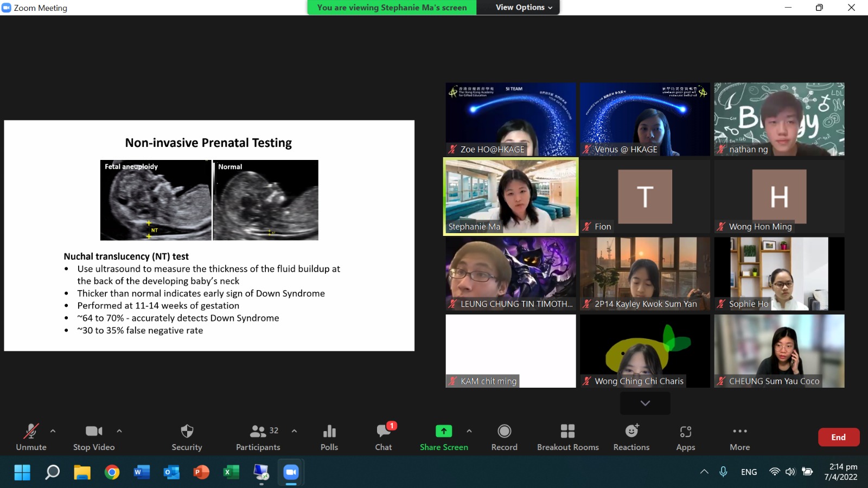This screenshot has width=868, height=488.
Task: Open the Participants panel
Action: click(x=258, y=437)
